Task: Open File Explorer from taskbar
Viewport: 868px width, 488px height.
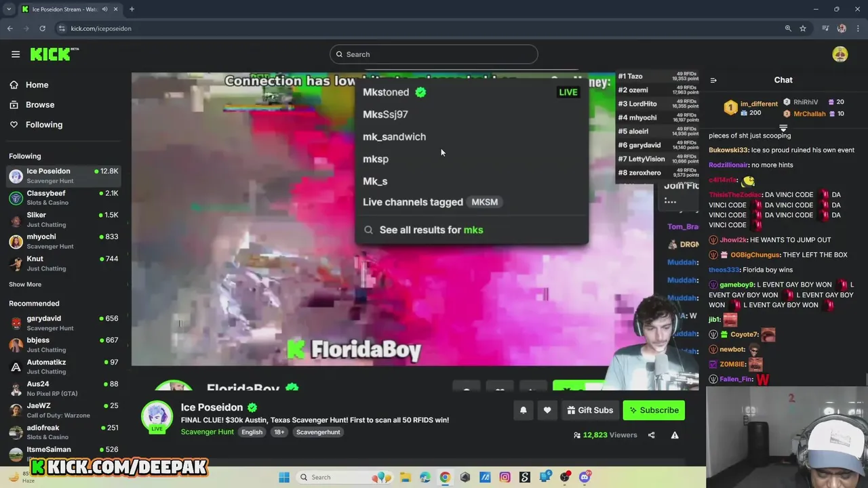Action: coord(405,477)
